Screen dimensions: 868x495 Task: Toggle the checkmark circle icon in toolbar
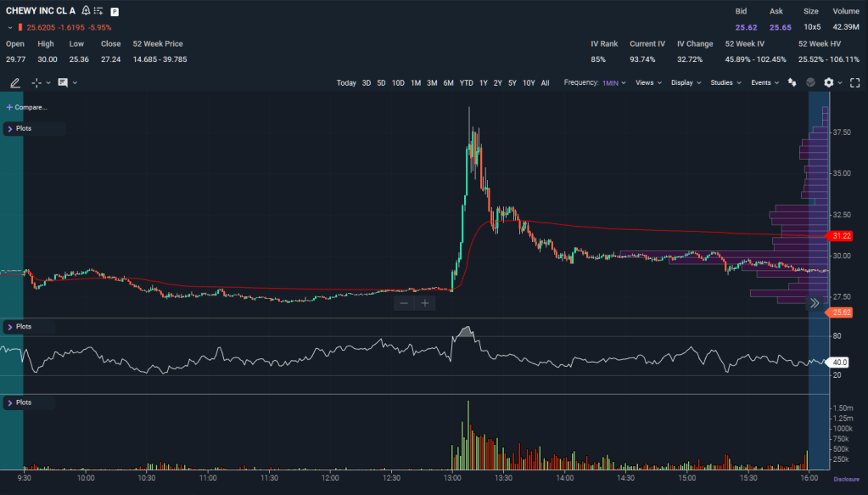(809, 82)
